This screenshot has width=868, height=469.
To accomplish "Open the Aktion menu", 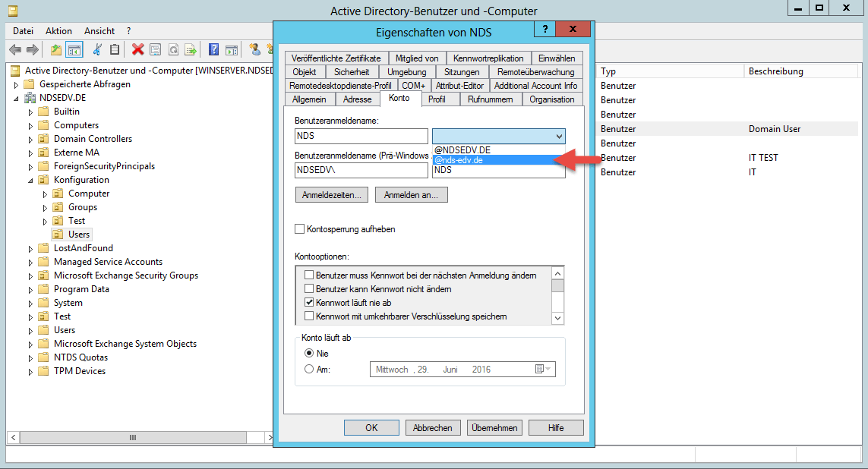I will pos(58,30).
